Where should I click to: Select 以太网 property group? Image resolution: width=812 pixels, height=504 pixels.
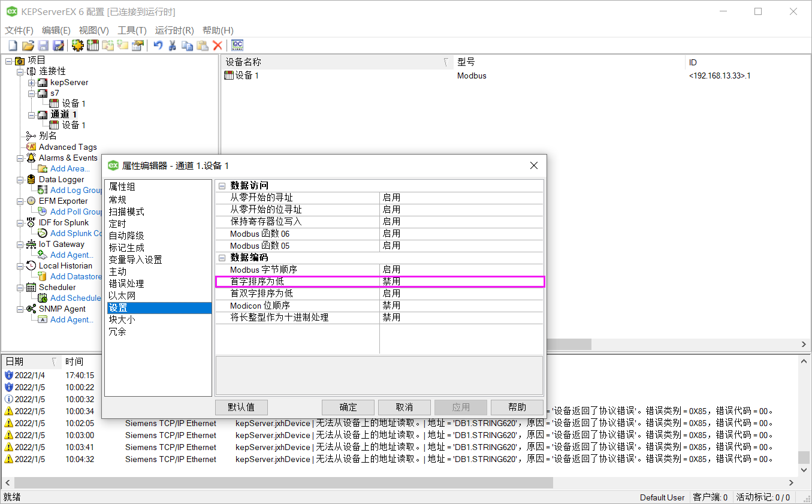(122, 295)
